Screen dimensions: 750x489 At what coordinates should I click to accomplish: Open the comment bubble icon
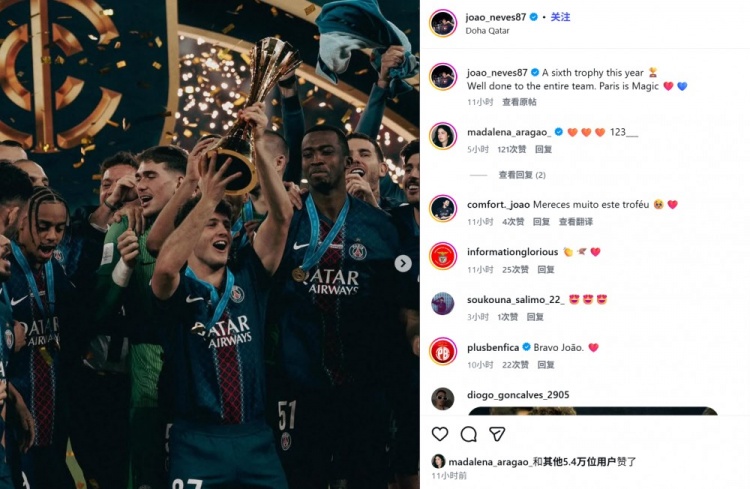[x=468, y=434]
